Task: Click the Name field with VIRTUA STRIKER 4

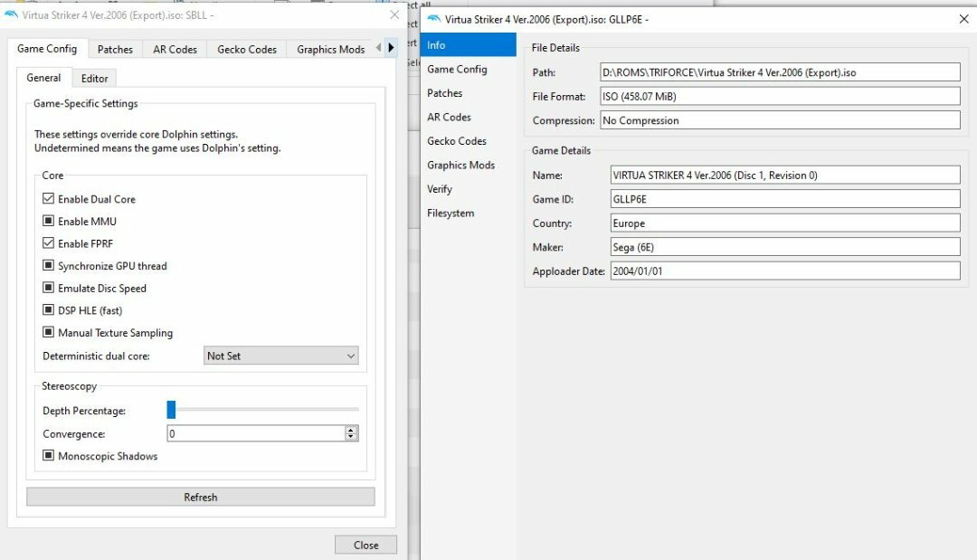Action: [x=785, y=175]
